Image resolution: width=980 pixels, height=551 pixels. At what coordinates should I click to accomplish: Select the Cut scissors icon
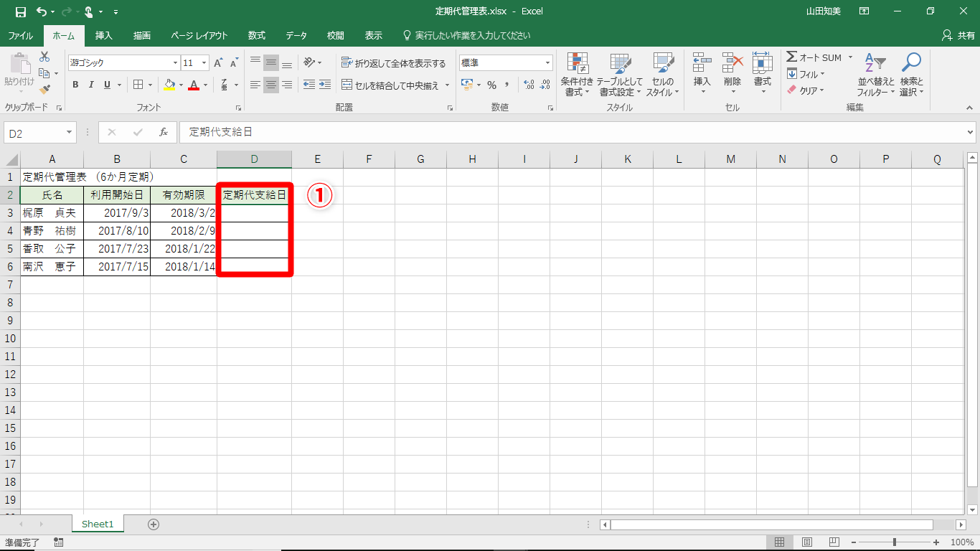click(x=44, y=57)
